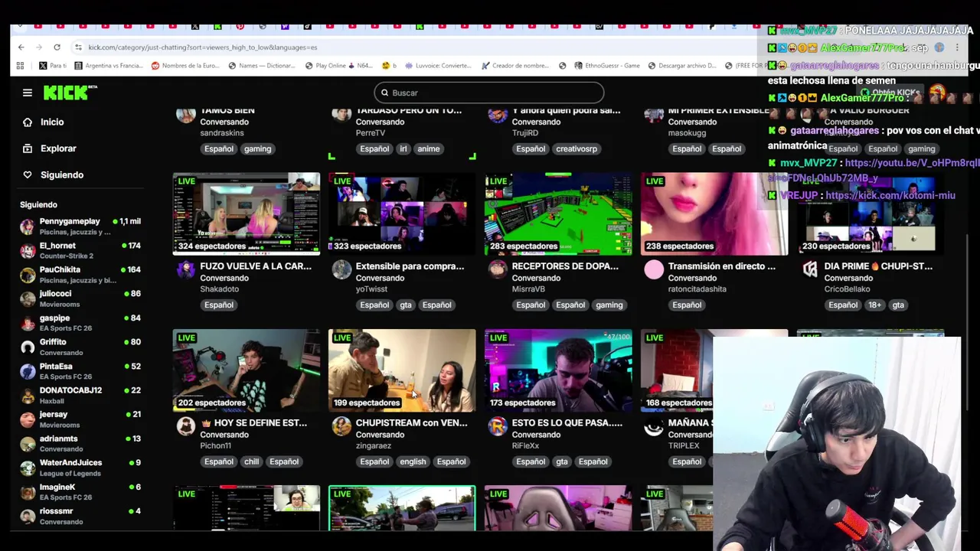
Task: Open the apps grid icon in bookmarks bar
Action: click(20, 66)
